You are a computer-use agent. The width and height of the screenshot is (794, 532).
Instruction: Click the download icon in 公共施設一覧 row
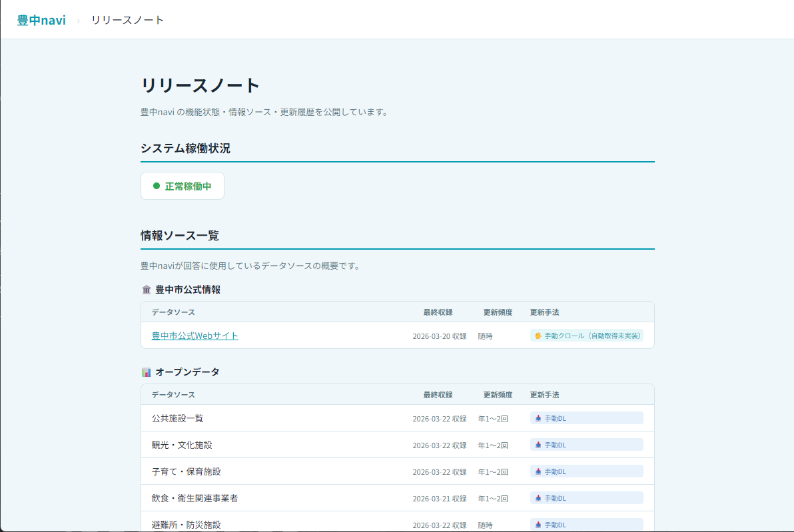[x=538, y=418]
